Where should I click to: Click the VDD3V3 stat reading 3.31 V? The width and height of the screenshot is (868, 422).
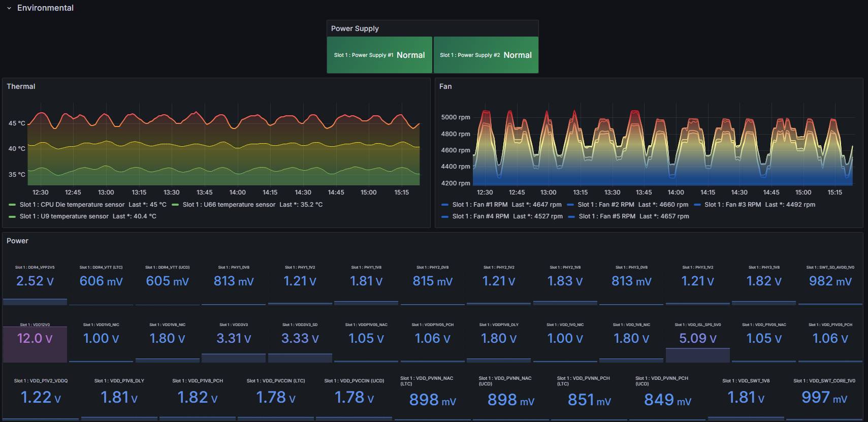[234, 338]
